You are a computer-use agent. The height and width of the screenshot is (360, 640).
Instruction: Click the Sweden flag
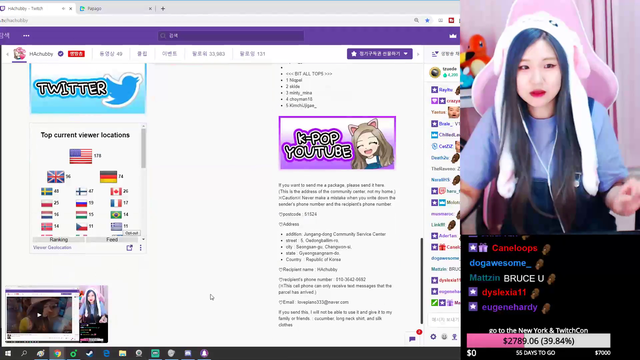click(47, 191)
